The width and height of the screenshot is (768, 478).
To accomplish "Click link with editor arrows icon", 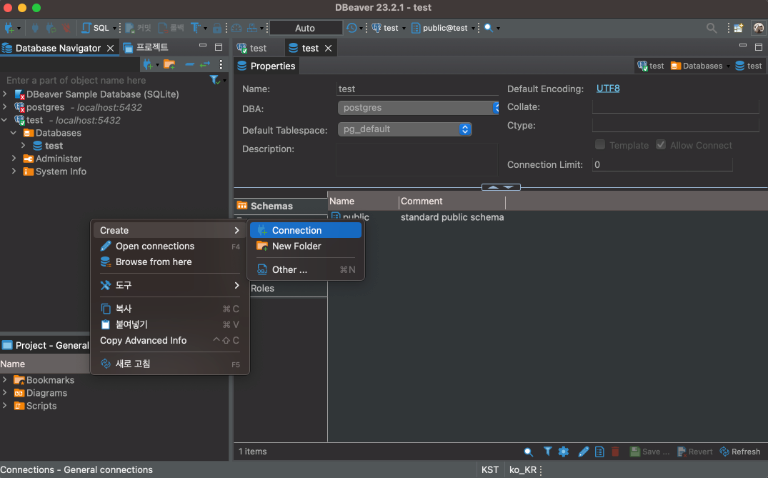I will click(x=205, y=64).
